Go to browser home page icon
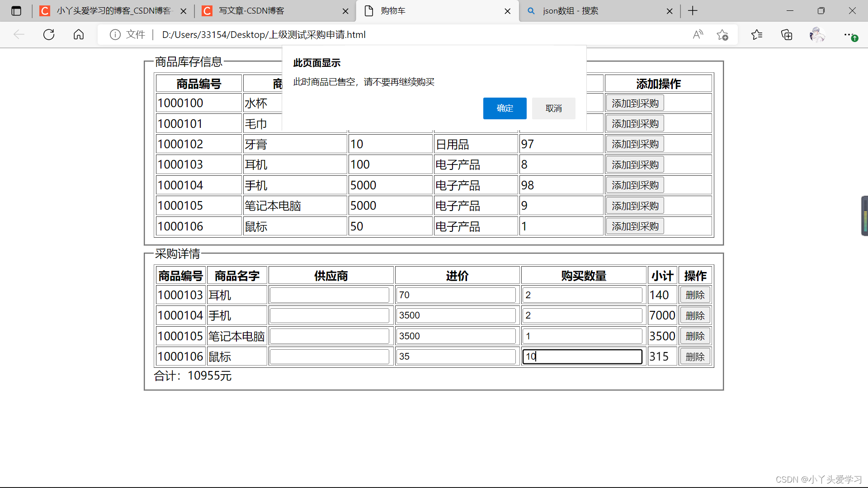Image resolution: width=868 pixels, height=488 pixels. point(79,35)
